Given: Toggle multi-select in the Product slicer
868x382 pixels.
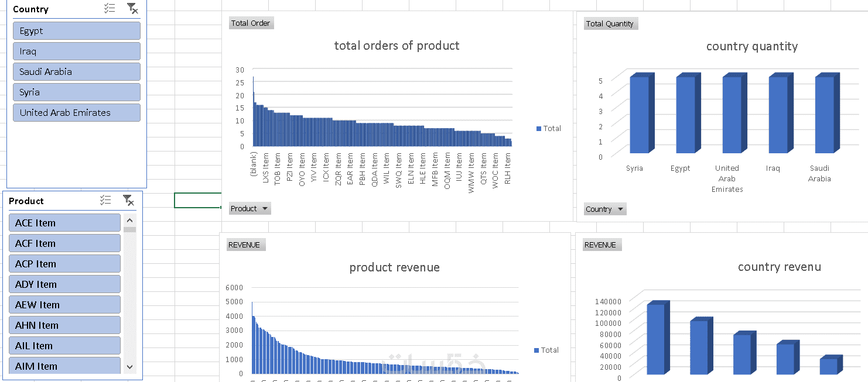Looking at the screenshot, I should point(105,201).
